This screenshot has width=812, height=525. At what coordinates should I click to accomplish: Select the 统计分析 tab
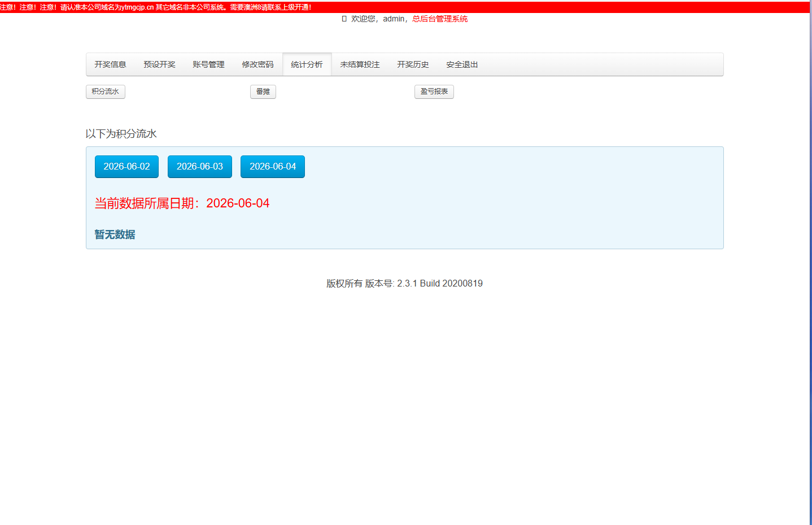[307, 64]
